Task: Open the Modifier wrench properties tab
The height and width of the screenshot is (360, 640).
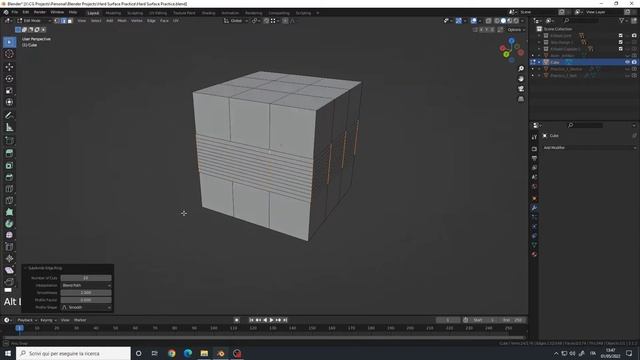Action: (534, 208)
